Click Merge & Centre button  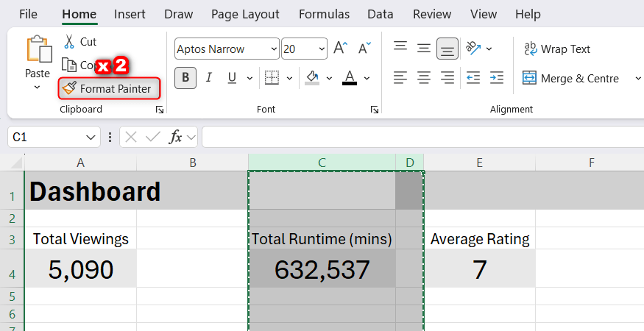coord(570,78)
